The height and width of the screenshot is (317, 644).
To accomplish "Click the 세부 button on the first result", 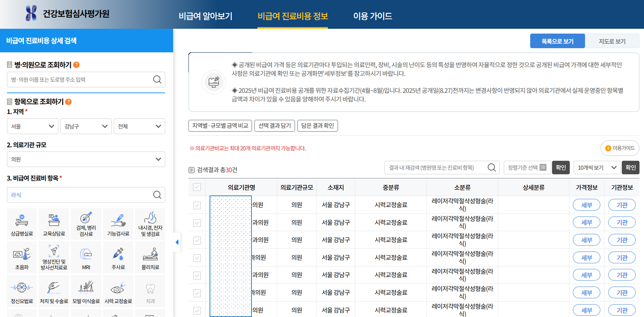I will [586, 205].
